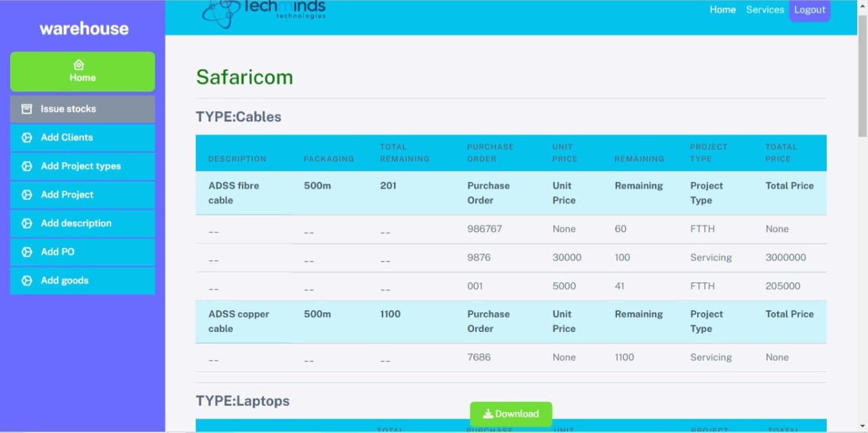Screen dimensions: 868x433
Task: Select Add description menu item
Action: [x=83, y=223]
